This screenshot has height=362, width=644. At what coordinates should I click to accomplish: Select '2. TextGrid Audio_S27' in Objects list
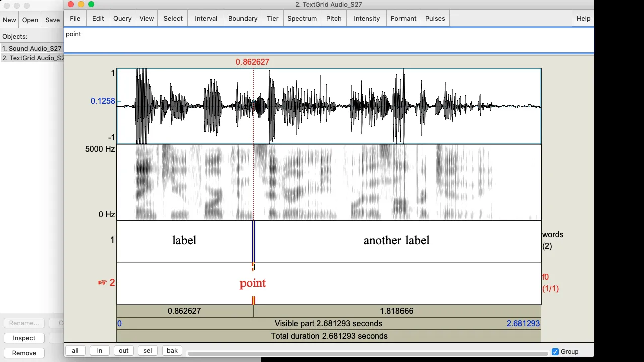(x=32, y=58)
